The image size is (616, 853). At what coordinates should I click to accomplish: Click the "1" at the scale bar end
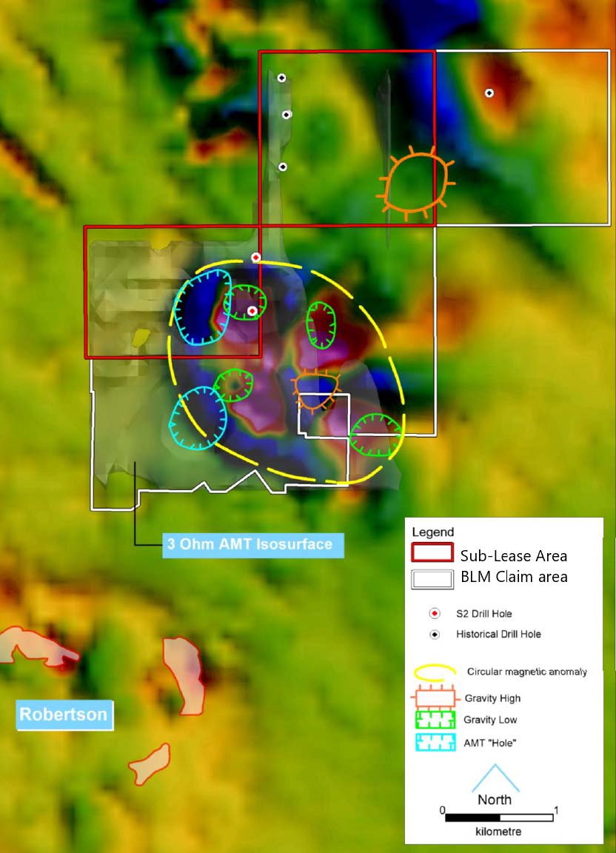coord(555,810)
